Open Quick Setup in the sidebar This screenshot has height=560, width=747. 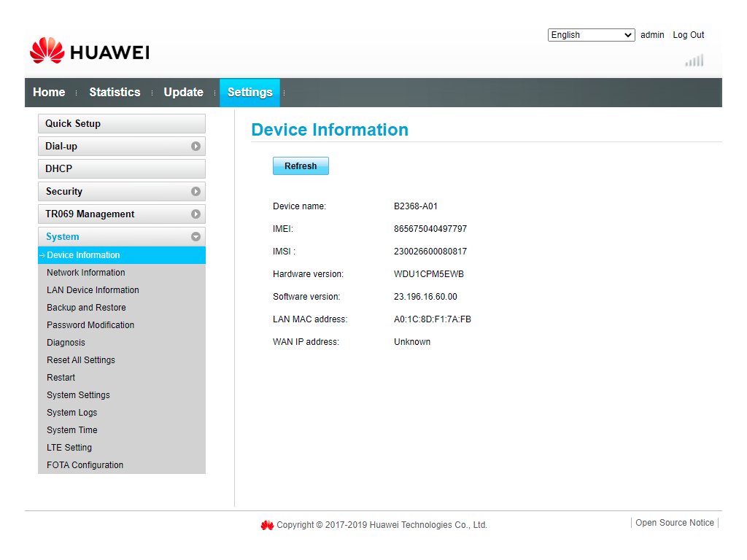pyautogui.click(x=121, y=124)
